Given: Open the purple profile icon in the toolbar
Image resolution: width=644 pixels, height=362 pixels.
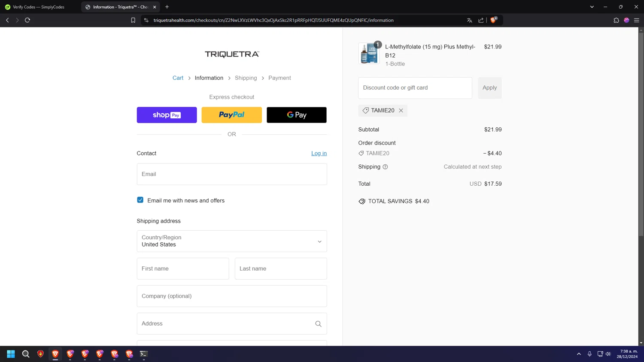Looking at the screenshot, I should tap(626, 20).
